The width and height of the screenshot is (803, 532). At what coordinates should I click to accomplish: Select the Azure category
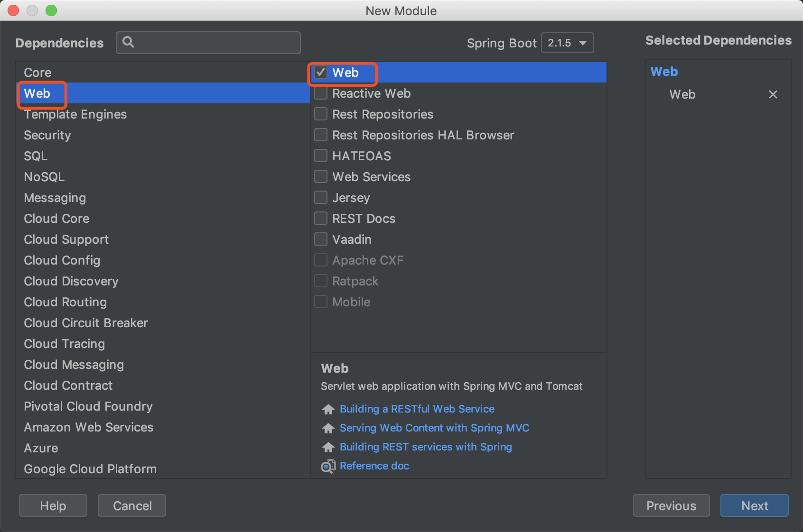[163, 448]
